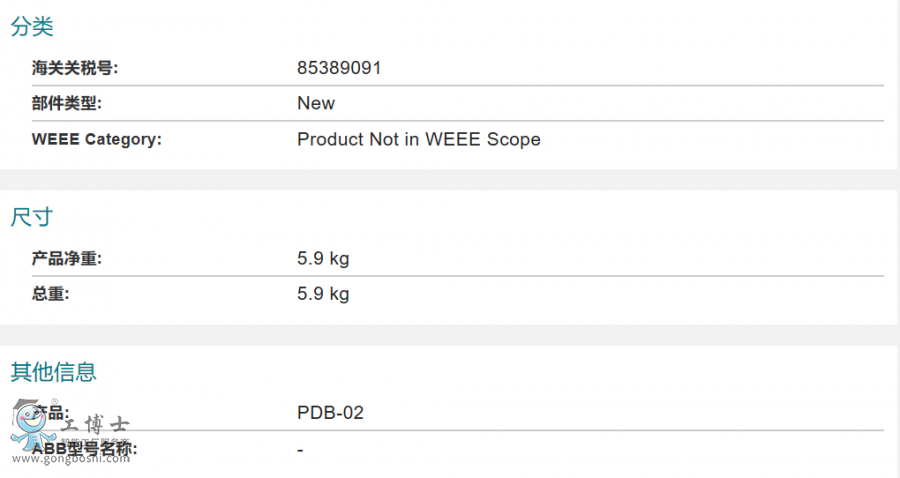Click the 5.9 kg value beside 产品净重
This screenshot has width=900, height=478.
pos(323,259)
